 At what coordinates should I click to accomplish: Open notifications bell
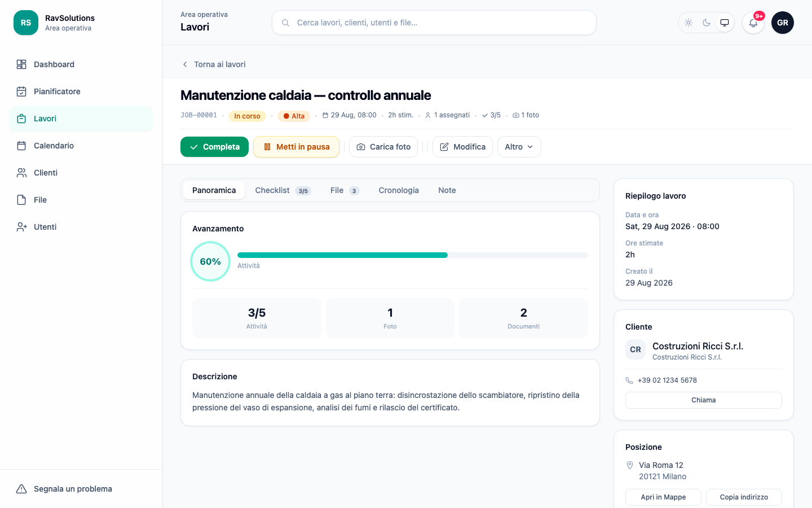pos(753,23)
